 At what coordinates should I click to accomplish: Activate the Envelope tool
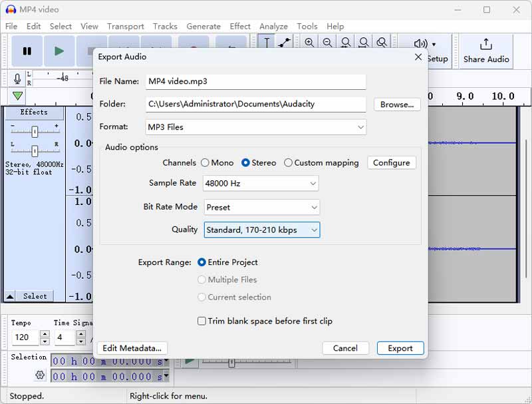point(284,42)
